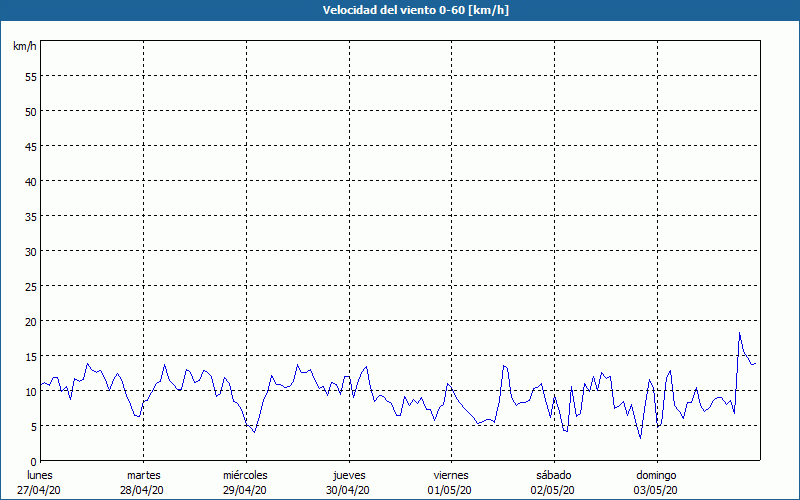Click the '0' y-axis value
The height and width of the screenshot is (500, 800).
[x=34, y=462]
